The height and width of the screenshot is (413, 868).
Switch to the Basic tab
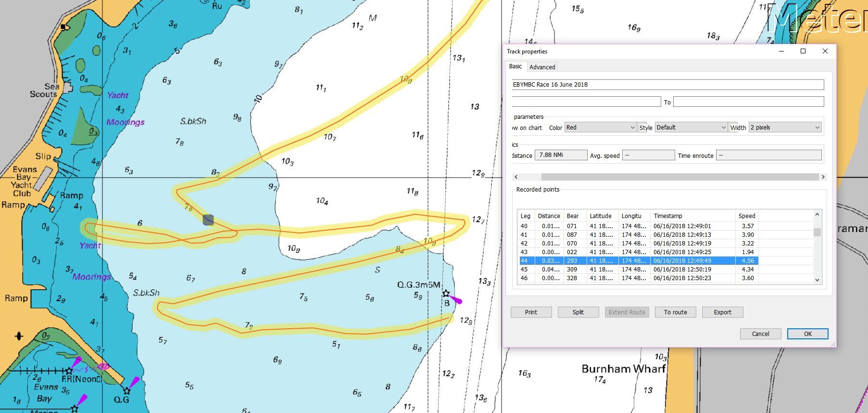[516, 66]
